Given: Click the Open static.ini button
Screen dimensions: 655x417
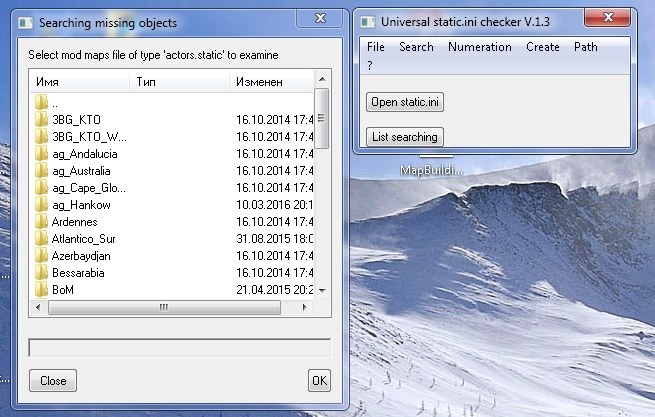Looking at the screenshot, I should (x=405, y=102).
